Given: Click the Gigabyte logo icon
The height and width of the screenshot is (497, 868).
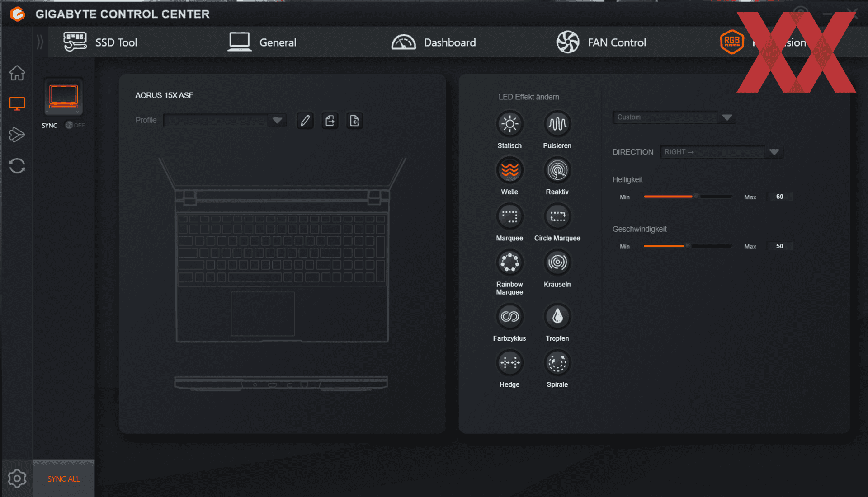Looking at the screenshot, I should click(x=18, y=14).
